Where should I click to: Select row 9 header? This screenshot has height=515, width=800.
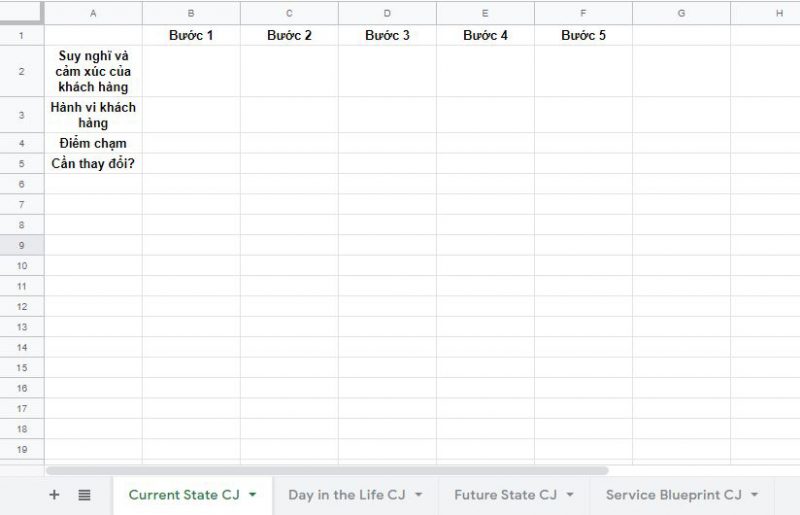(x=22, y=245)
